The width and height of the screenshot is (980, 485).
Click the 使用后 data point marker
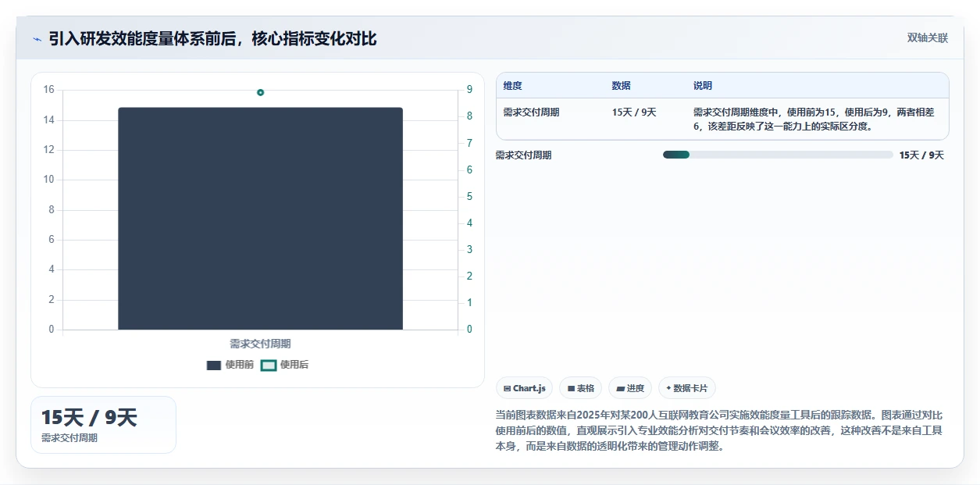tap(260, 92)
